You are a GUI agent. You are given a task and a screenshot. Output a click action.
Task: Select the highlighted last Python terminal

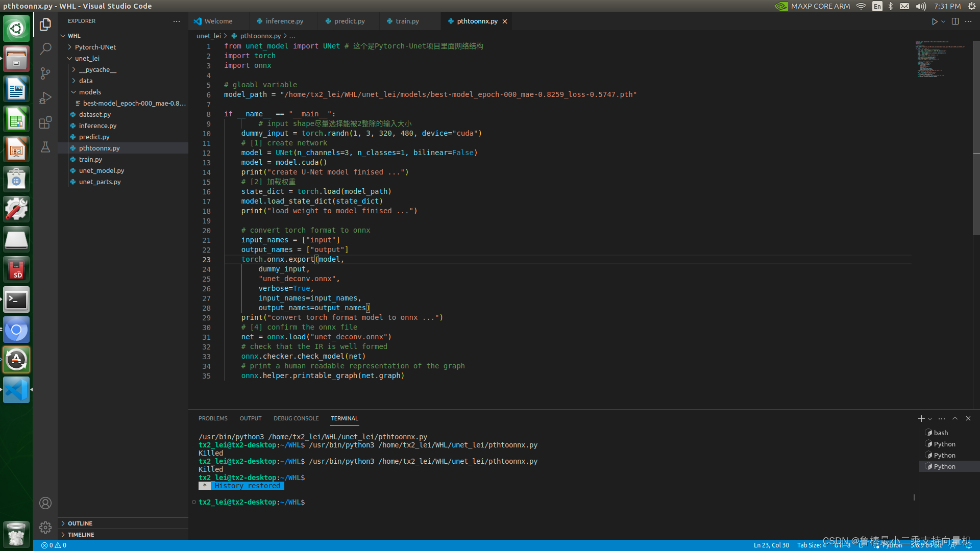(949, 466)
